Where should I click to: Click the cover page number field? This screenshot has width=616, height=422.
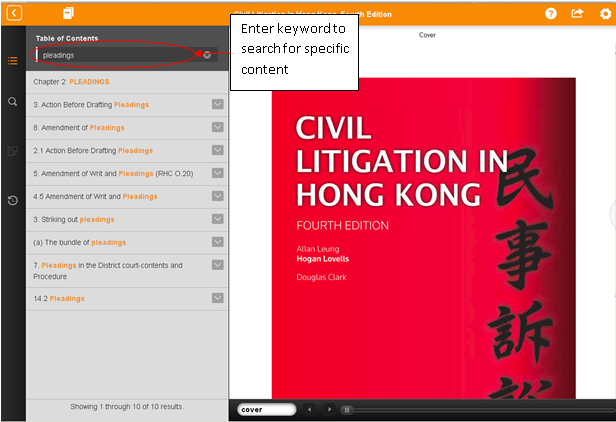(266, 409)
